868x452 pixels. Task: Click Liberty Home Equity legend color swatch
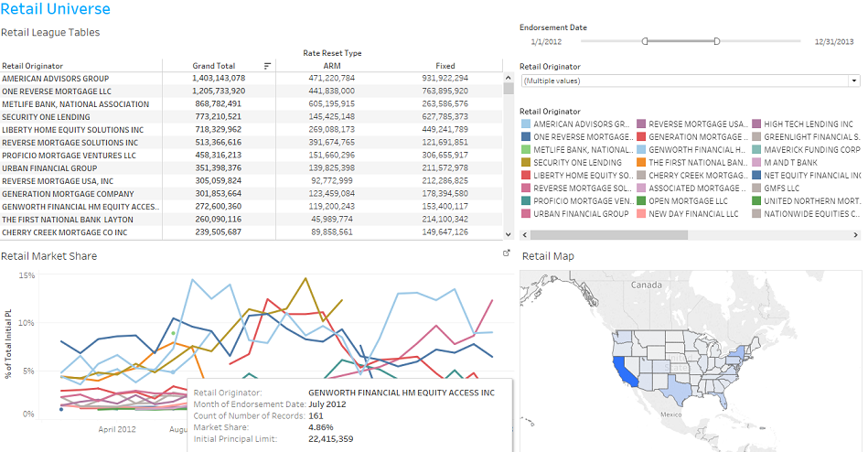point(525,175)
